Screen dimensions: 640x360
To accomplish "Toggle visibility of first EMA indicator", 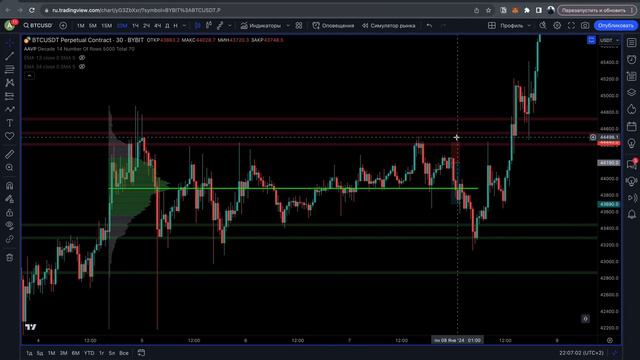I will point(82,58).
